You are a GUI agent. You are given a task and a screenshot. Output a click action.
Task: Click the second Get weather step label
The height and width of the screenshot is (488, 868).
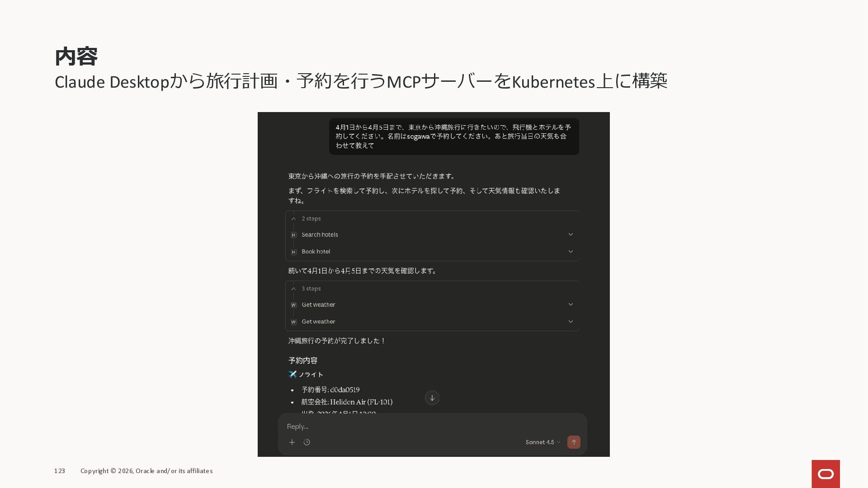318,322
